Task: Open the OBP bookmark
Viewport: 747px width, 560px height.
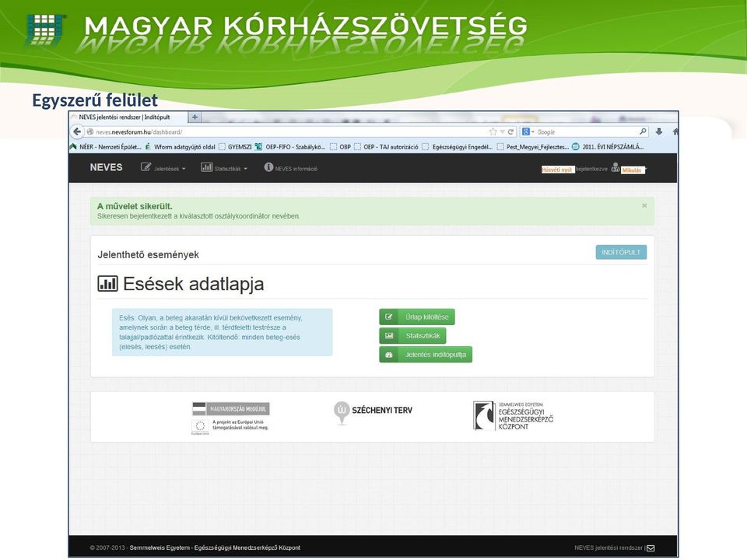Action: (340, 147)
